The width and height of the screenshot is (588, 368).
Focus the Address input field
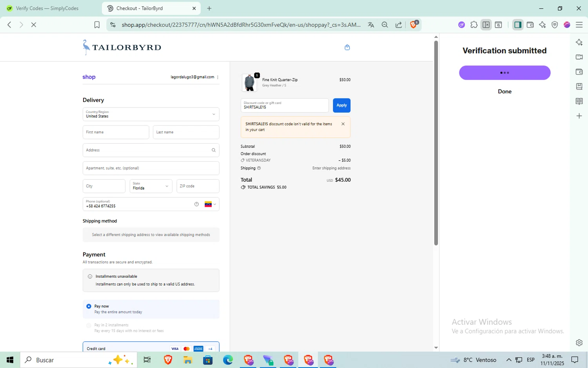(151, 150)
